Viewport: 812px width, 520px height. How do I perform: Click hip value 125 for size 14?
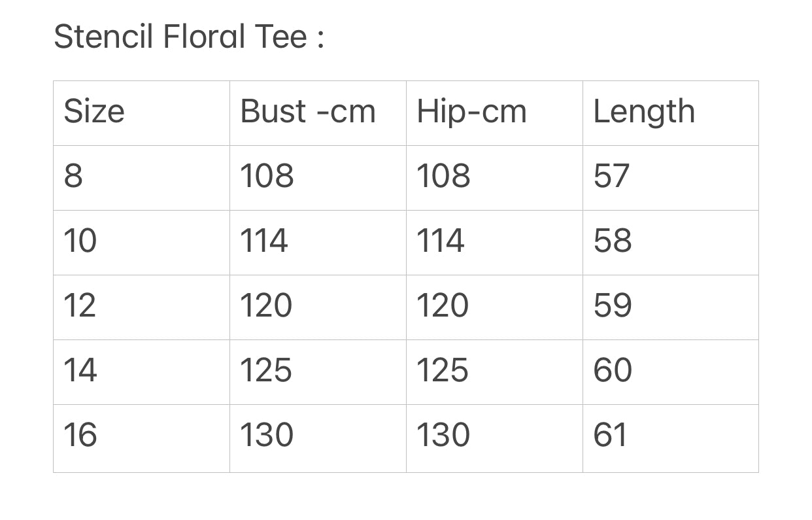tap(494, 372)
